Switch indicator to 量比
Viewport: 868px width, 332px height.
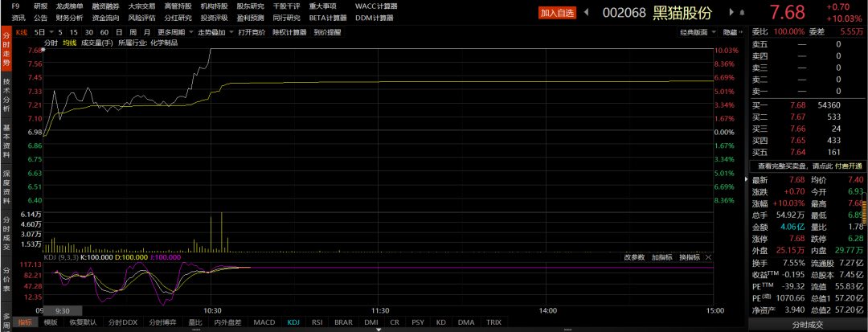click(195, 322)
